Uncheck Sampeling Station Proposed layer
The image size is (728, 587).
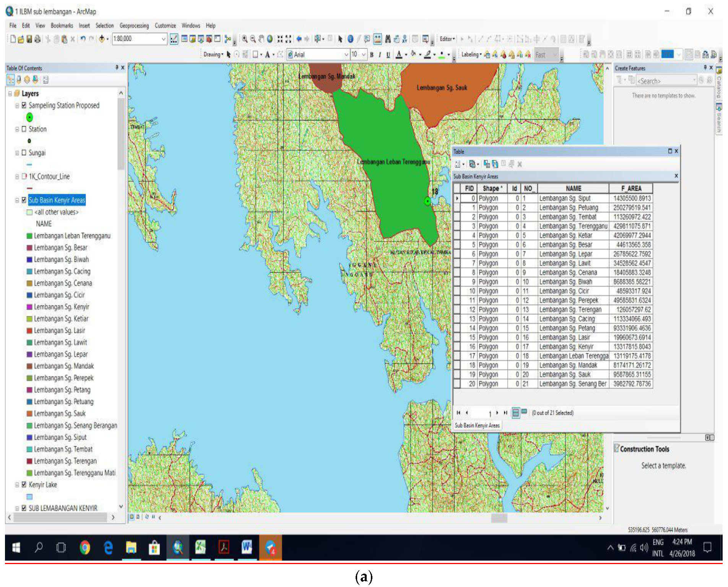tap(24, 105)
